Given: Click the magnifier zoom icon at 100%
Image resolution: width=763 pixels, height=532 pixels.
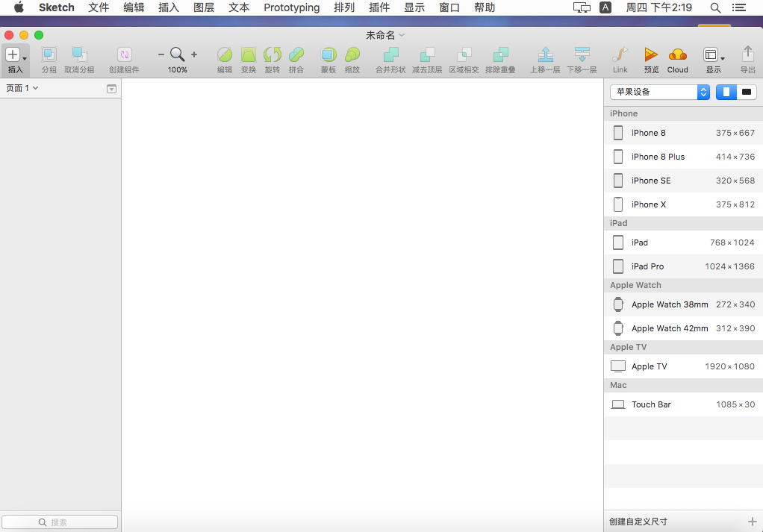Looking at the screenshot, I should pyautogui.click(x=177, y=54).
